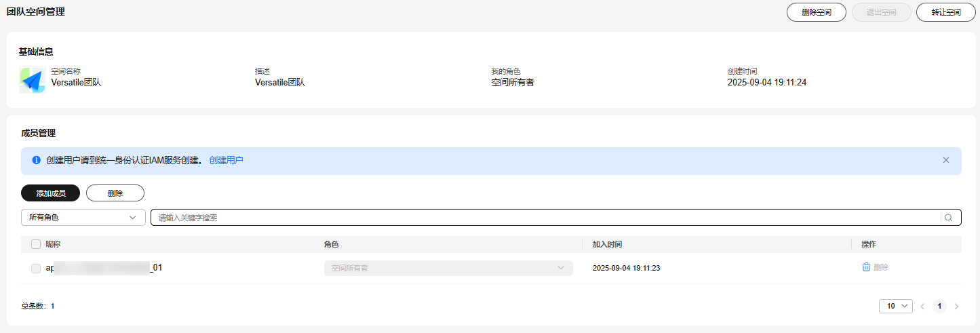Viewport: 980px width, 333px height.
Task: Click the 昵称 column header
Action: click(x=54, y=244)
